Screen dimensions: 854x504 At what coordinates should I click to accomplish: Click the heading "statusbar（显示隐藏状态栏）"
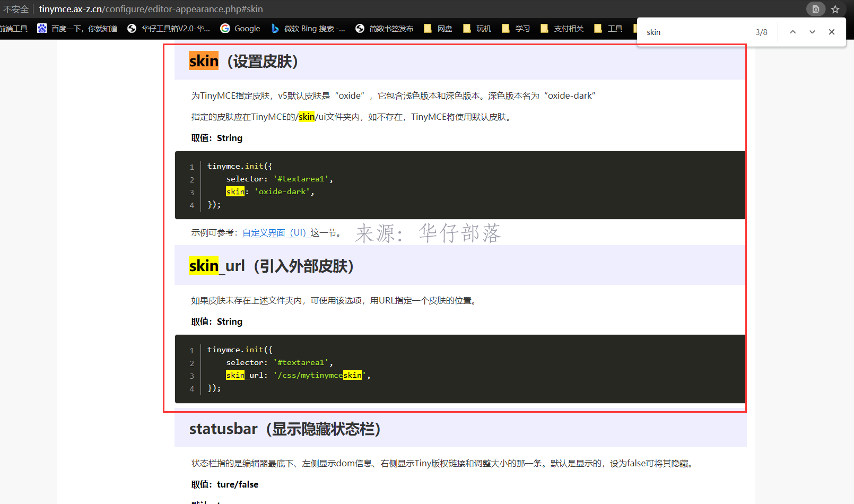tap(285, 429)
